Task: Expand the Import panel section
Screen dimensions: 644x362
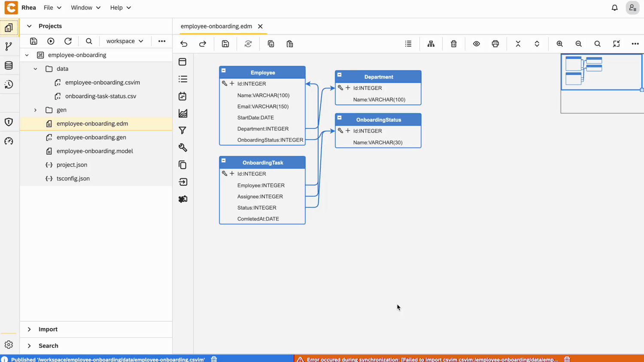Action: click(29, 329)
